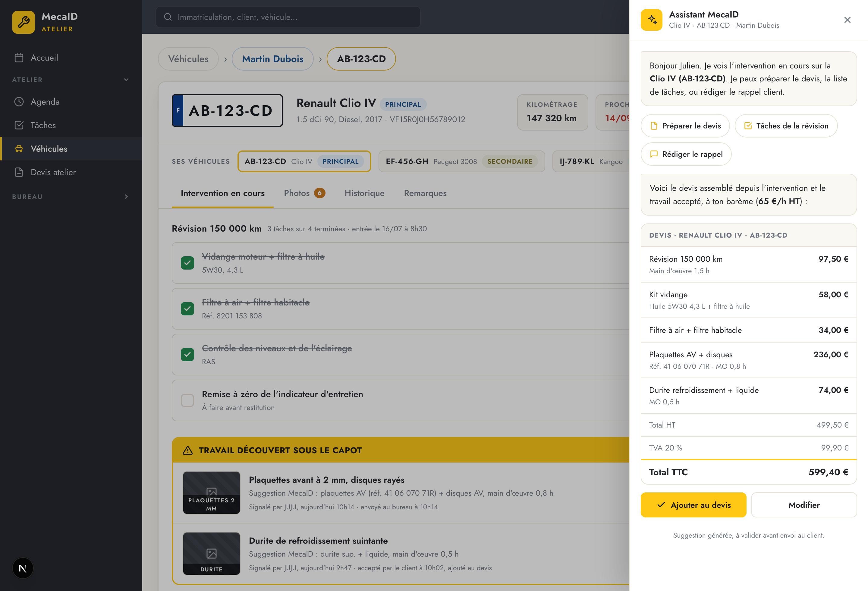
Task: Uncheck Contrôle des niveaux et de l'éclairage
Action: (x=187, y=355)
